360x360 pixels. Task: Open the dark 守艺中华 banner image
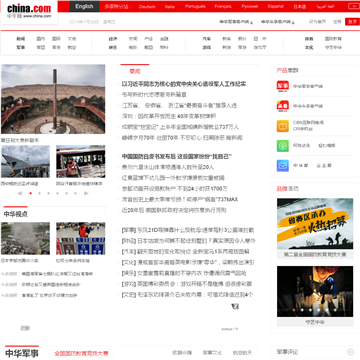point(315,291)
